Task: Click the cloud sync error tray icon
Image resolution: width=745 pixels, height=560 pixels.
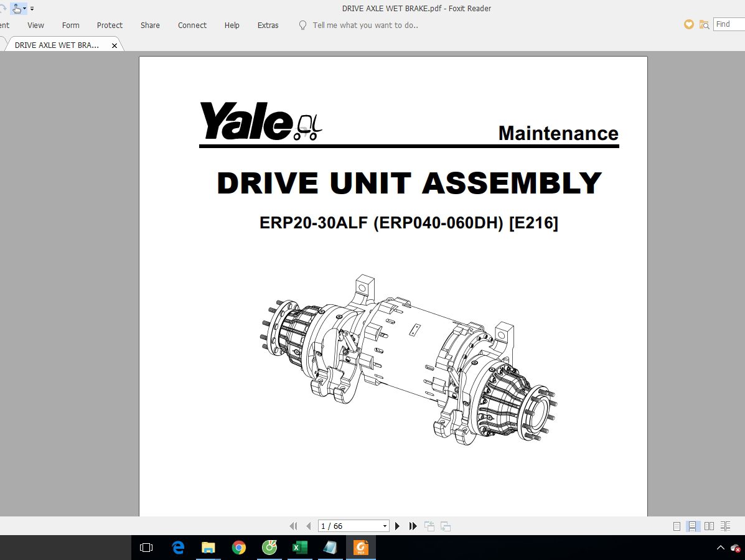Action: 736,548
